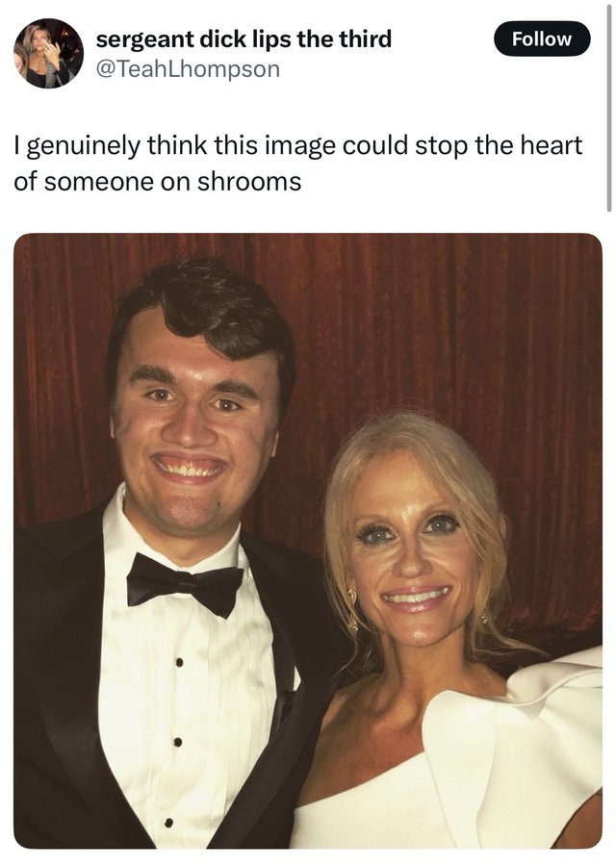
Task: Open the poster's profile avatar
Action: point(49,53)
